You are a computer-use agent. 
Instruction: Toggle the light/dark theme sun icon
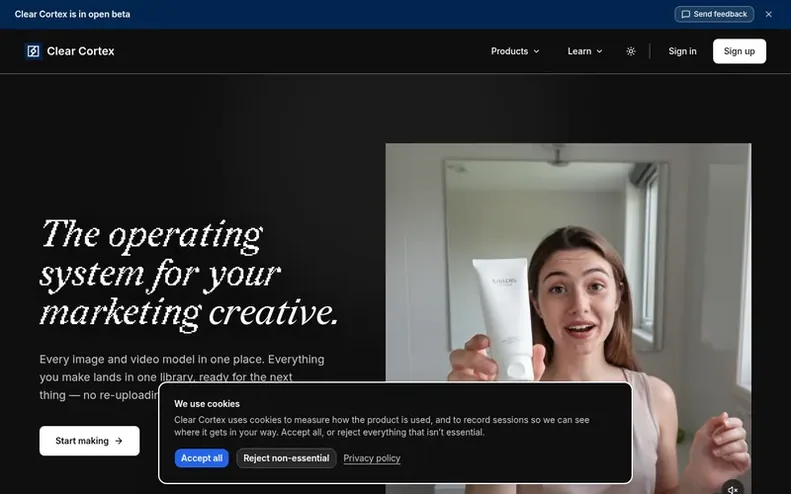tap(631, 51)
